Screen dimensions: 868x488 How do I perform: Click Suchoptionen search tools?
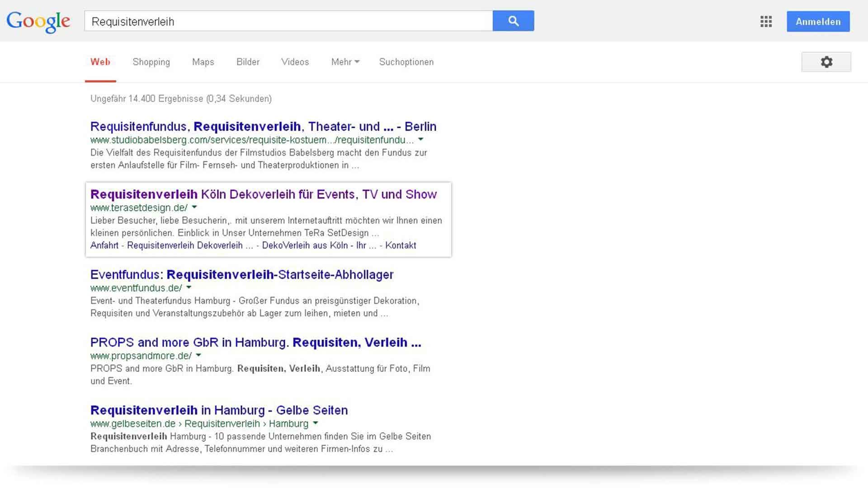(406, 62)
